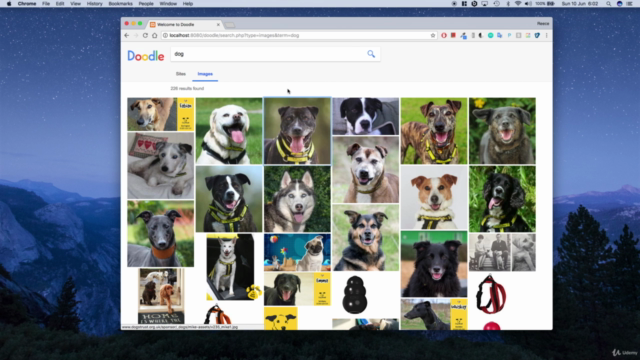Open the History menu

click(x=94, y=4)
